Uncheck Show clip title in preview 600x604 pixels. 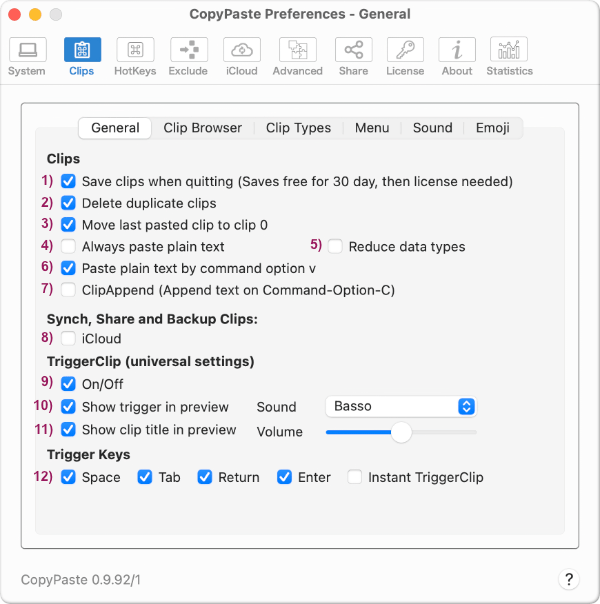[68, 430]
